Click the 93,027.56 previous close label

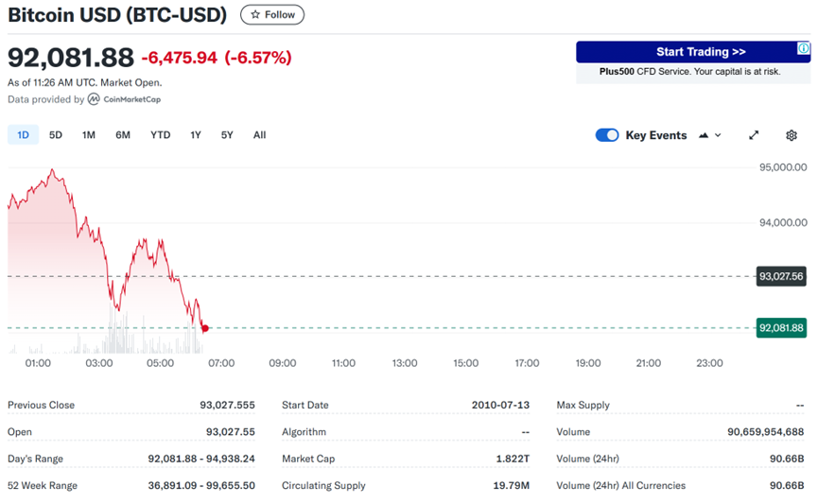tap(781, 276)
